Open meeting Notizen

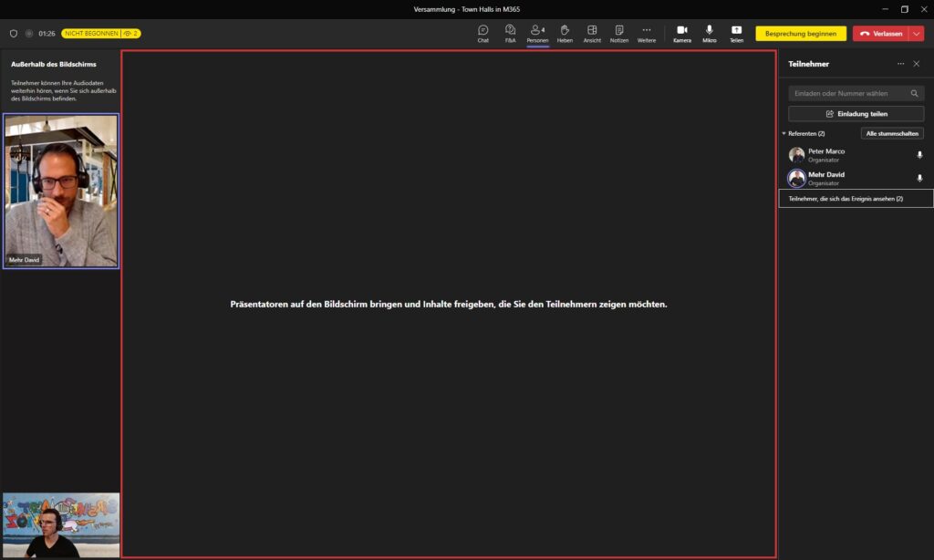point(619,34)
